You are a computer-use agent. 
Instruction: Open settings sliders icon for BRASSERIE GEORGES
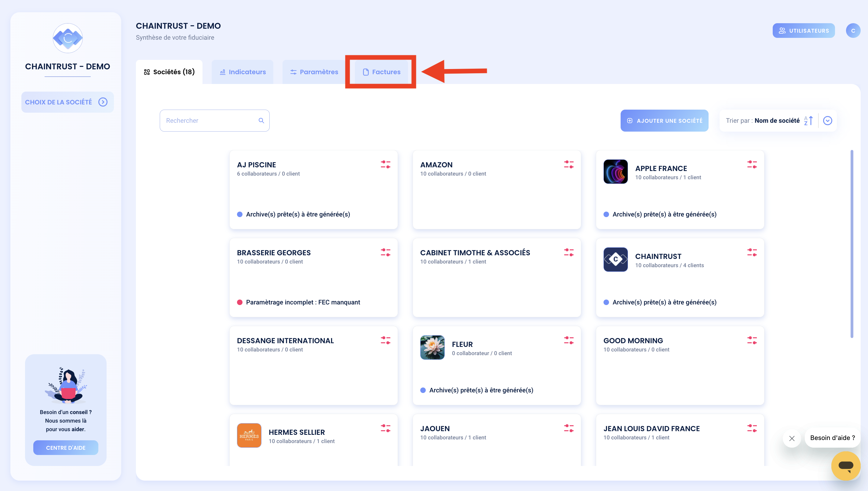pos(385,252)
